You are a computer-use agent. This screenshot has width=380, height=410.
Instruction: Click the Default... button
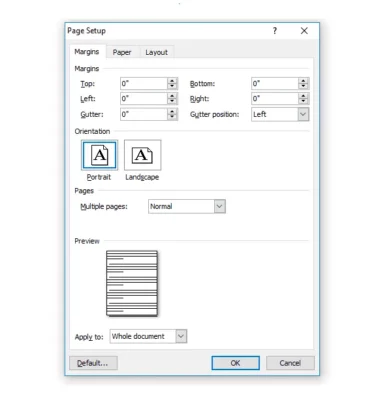pos(93,363)
